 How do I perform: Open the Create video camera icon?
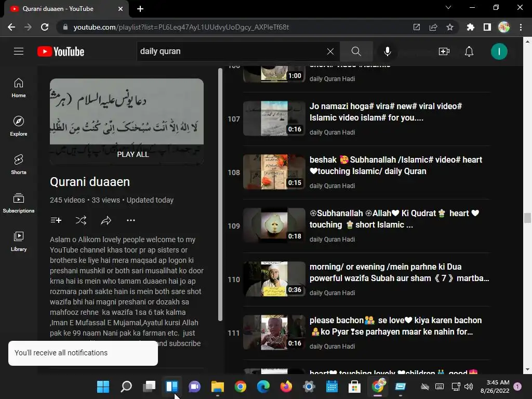click(x=444, y=51)
